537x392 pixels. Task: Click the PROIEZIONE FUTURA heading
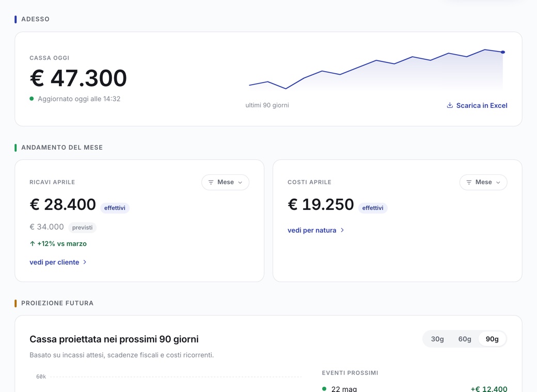tap(57, 303)
